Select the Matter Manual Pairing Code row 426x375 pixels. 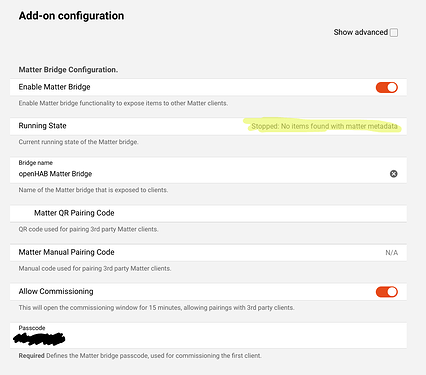click(208, 252)
